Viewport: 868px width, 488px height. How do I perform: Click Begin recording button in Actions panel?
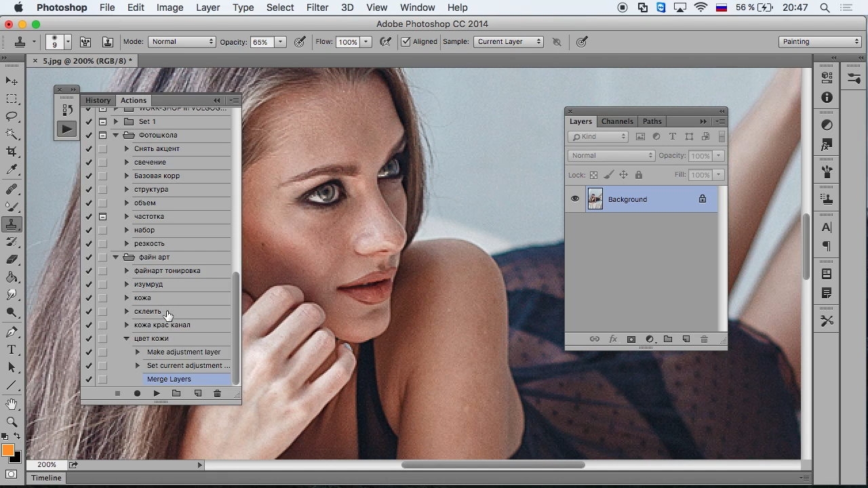(x=137, y=393)
